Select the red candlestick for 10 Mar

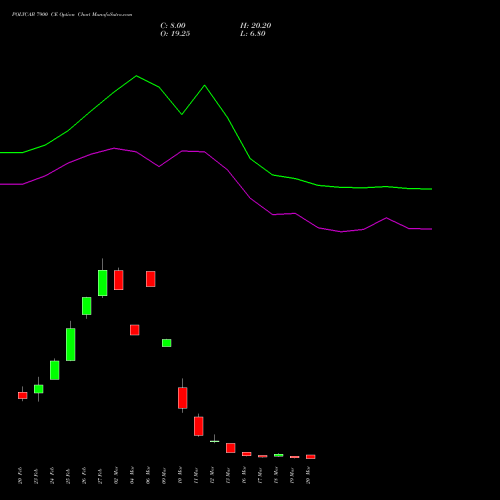[x=183, y=398]
